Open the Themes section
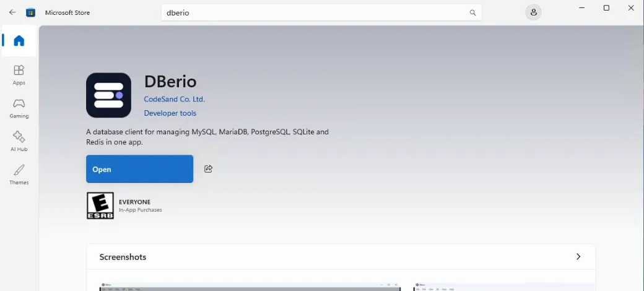Image resolution: width=644 pixels, height=291 pixels. pos(19,175)
